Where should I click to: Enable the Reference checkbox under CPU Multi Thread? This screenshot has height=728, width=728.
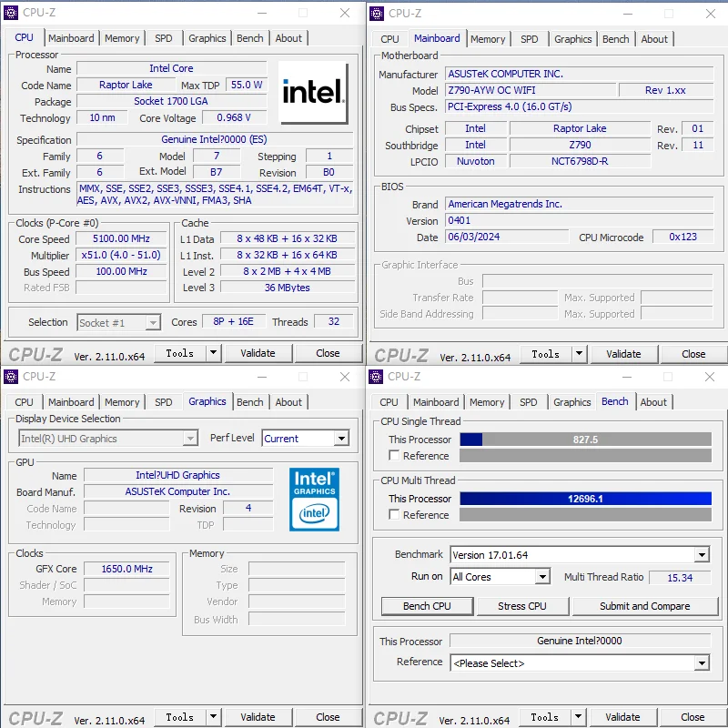pyautogui.click(x=394, y=514)
